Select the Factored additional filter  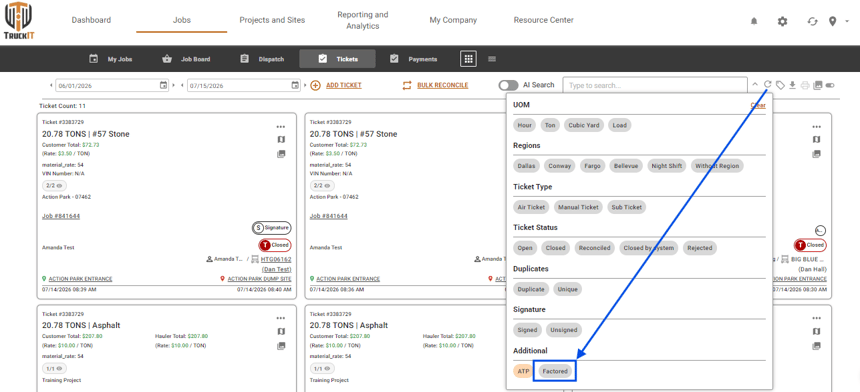(555, 371)
